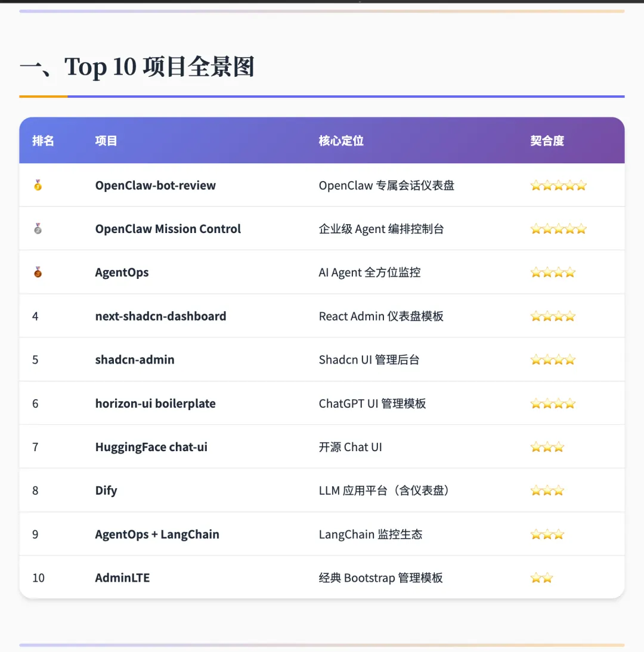Click rank number 6
The width and height of the screenshot is (644, 652).
(35, 403)
